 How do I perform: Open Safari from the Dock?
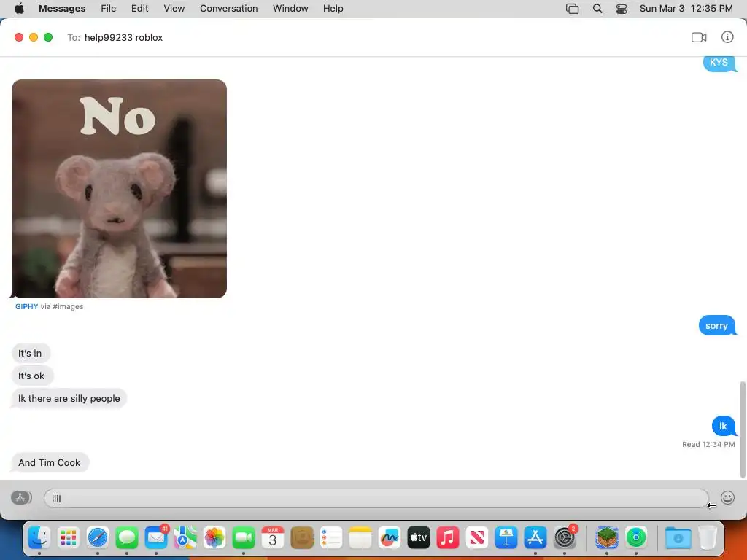(x=98, y=537)
